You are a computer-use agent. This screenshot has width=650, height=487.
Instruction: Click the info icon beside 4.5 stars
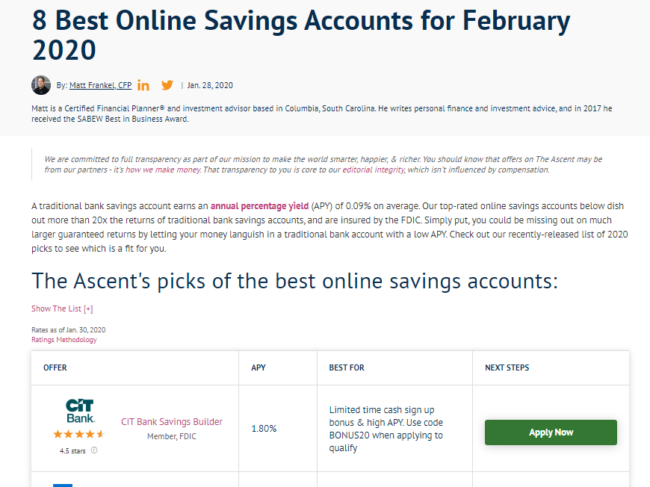pyautogui.click(x=94, y=450)
